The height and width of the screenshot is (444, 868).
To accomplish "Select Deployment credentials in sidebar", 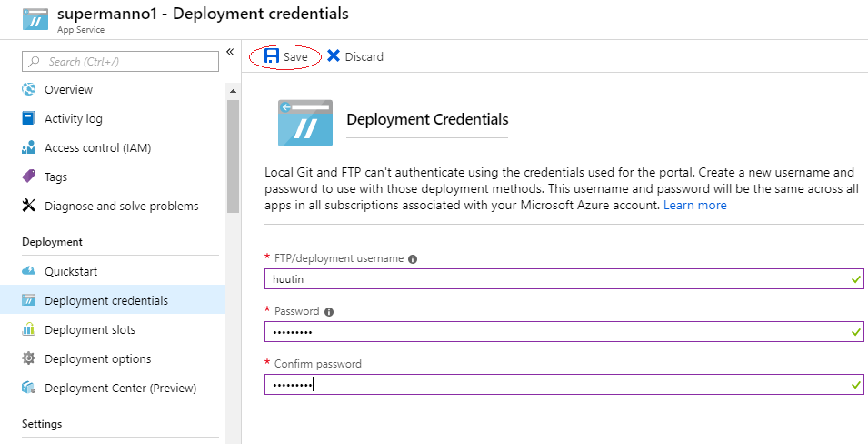I will pos(113,300).
